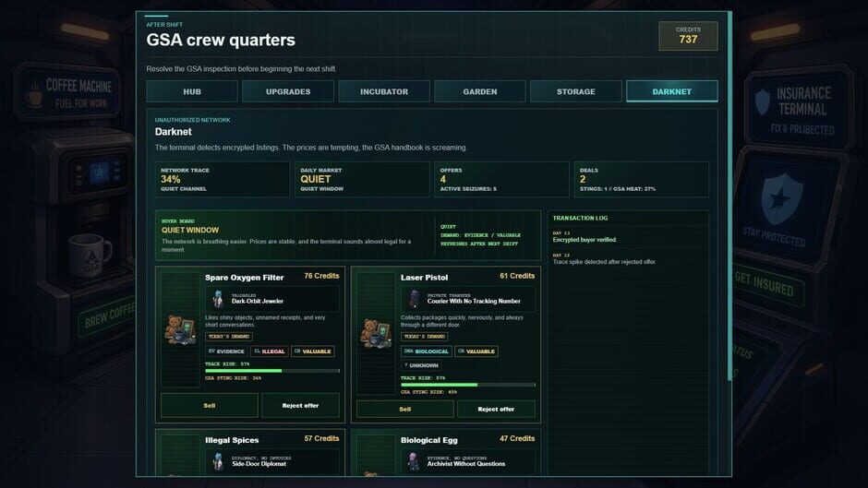Reject the Laser Pistol offer
Viewport: 868px width, 488px height.
coord(496,409)
